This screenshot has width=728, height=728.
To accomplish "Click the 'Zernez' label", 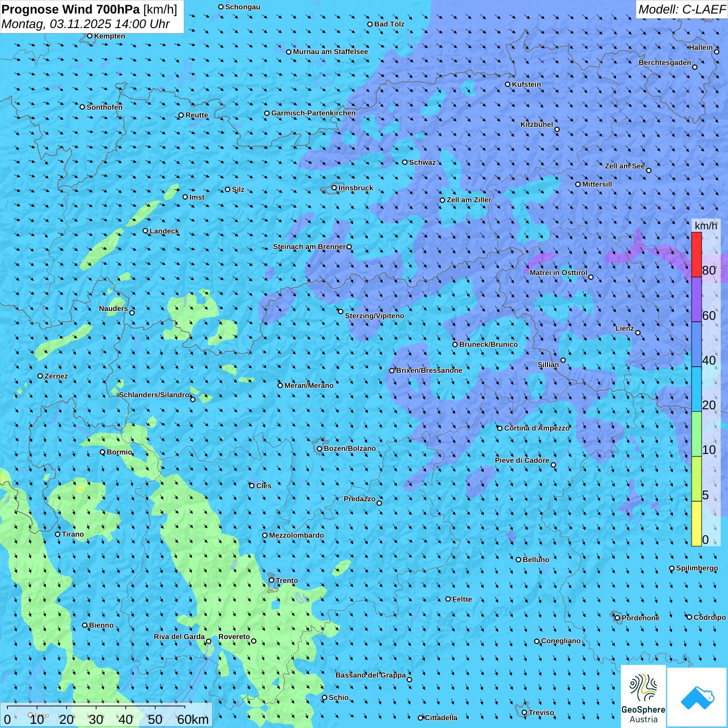I will pos(56,376).
